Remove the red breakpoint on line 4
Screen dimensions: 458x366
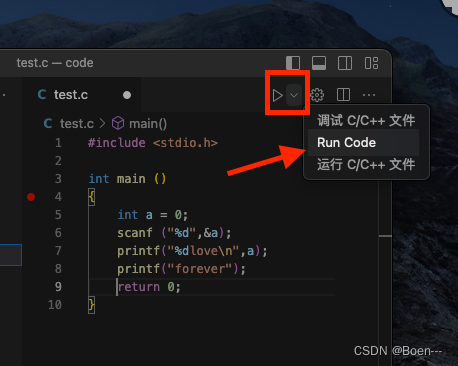click(31, 197)
